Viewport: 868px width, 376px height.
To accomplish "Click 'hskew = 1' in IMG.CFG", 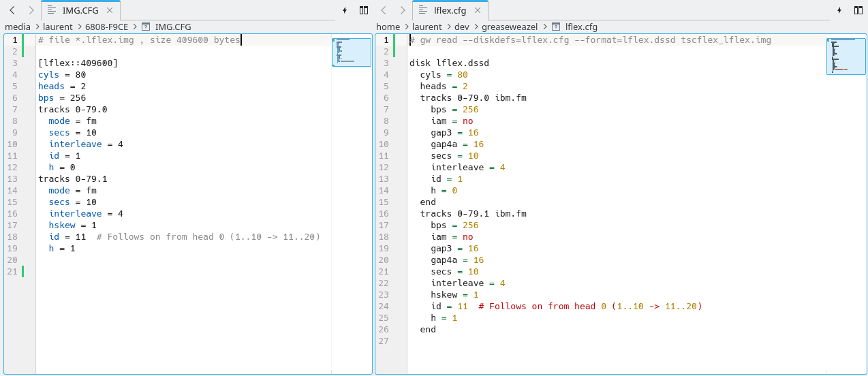I will pyautogui.click(x=72, y=225).
